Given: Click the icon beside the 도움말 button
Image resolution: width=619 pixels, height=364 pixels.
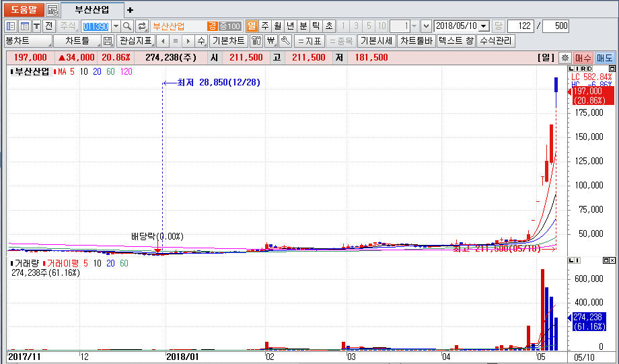Looking at the screenshot, I should coord(52,10).
